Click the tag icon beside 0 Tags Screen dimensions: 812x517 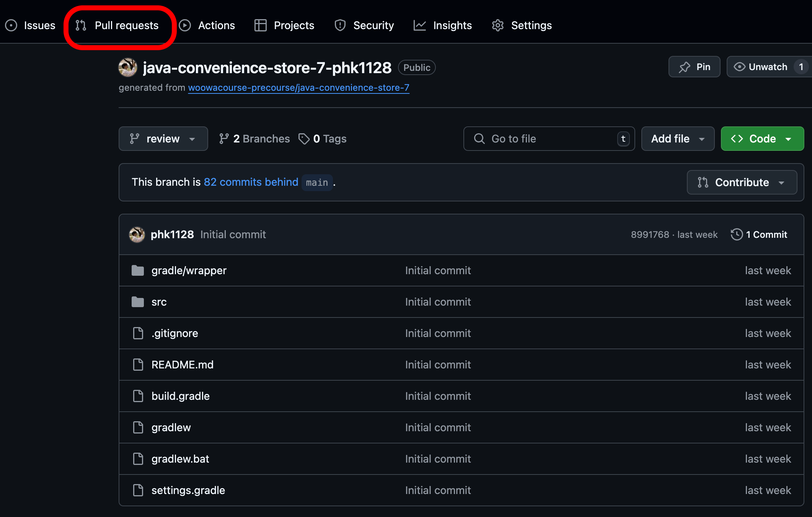[x=304, y=139]
